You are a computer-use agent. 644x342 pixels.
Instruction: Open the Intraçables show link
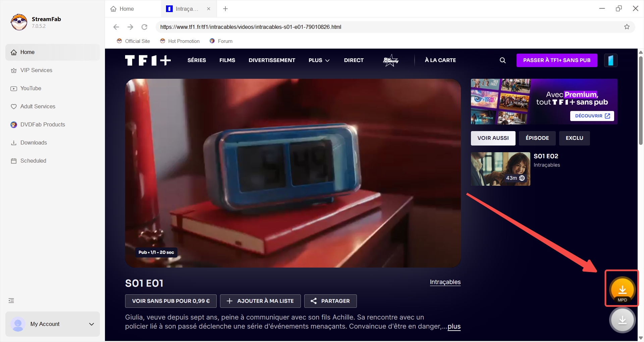(445, 282)
